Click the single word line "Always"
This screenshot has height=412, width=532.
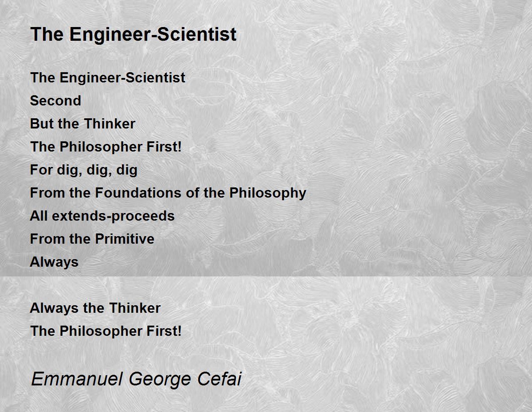pos(54,262)
